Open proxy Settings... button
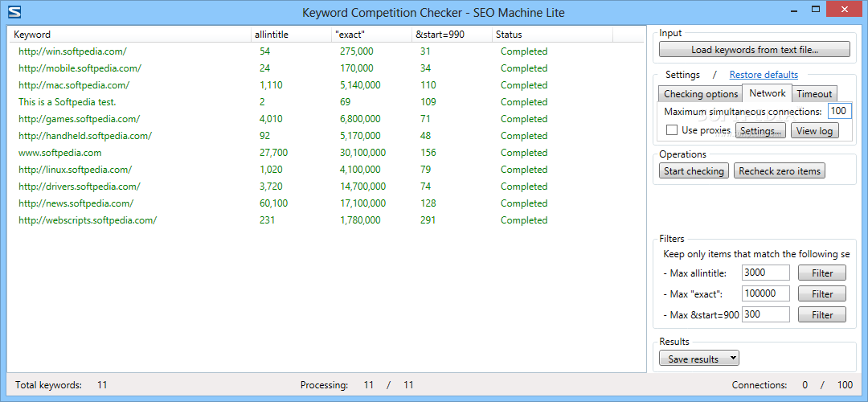 [760, 131]
